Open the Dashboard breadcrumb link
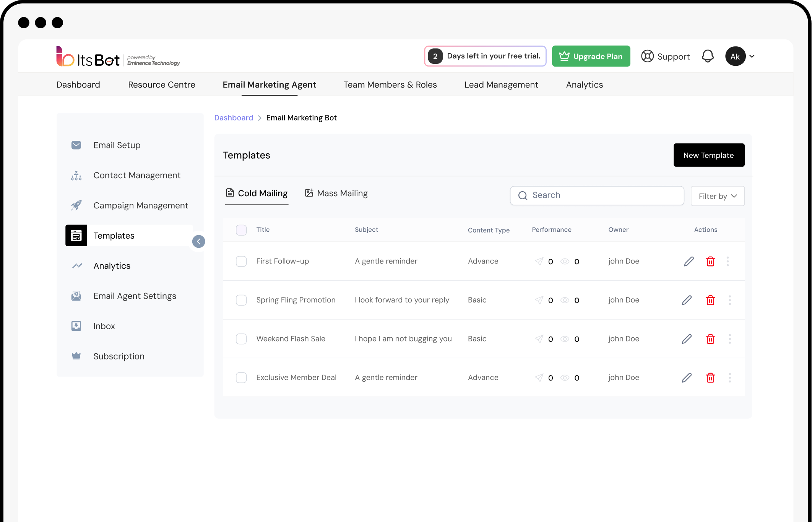The width and height of the screenshot is (812, 522). 234,117
